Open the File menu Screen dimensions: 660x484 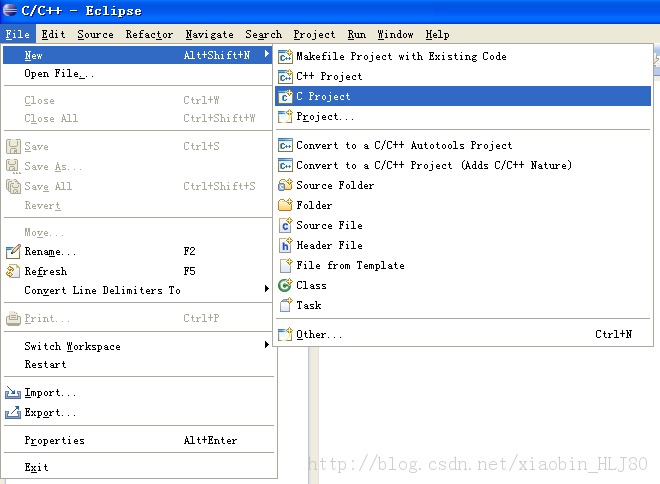(18, 34)
